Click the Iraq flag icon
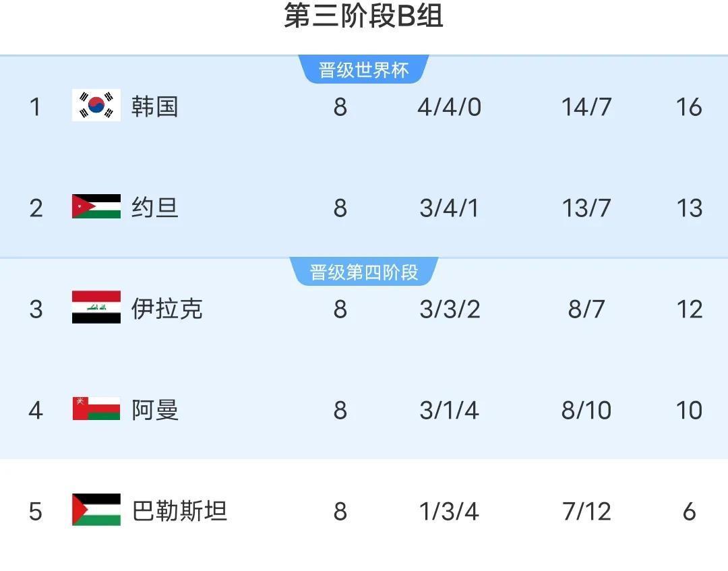 (x=96, y=307)
